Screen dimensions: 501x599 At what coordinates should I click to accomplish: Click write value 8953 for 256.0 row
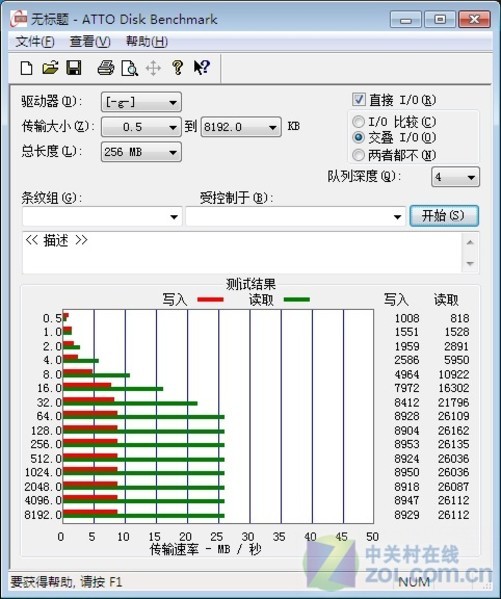[407, 444]
